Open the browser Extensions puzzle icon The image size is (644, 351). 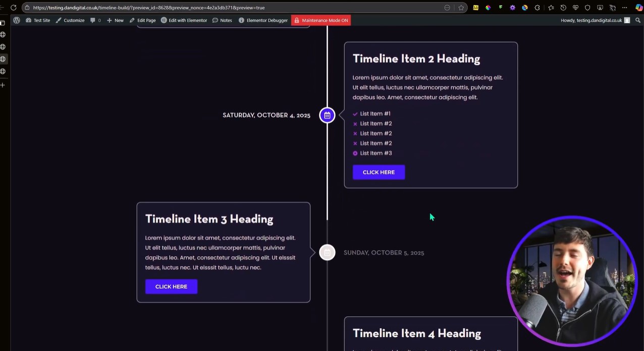tap(537, 8)
